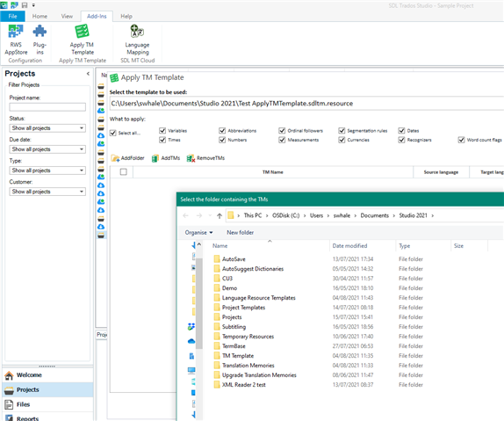Viewport: 504px width, 421px height.
Task: Click AddTMs in the template toolbar
Action: coord(166,158)
